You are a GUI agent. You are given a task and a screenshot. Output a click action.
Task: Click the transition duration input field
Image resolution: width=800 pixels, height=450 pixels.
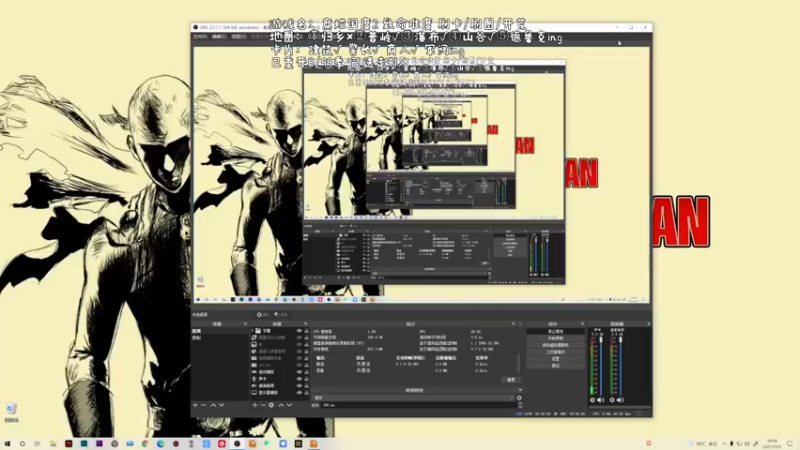coord(418,405)
